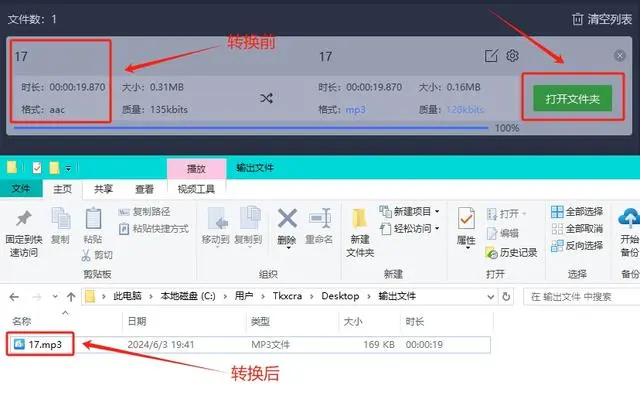Pin to quick access with 固定到快速访问
Screen dimensions: 640x399
tap(24, 233)
